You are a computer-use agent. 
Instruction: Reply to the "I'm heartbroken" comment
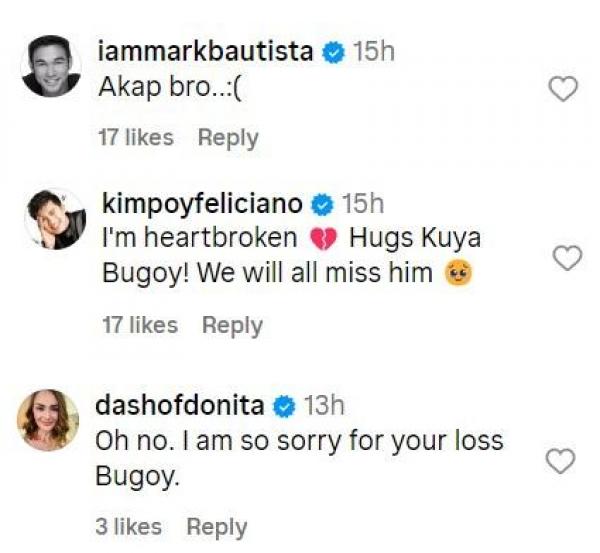click(232, 325)
